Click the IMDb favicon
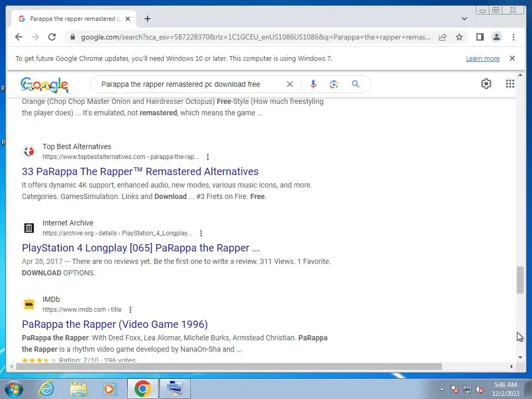This screenshot has width=532, height=399. [x=29, y=304]
